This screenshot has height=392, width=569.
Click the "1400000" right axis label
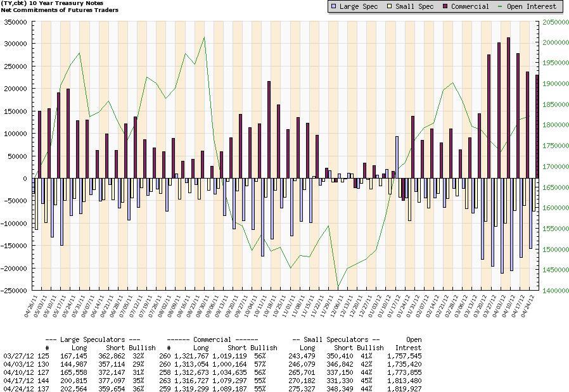pyautogui.click(x=555, y=291)
